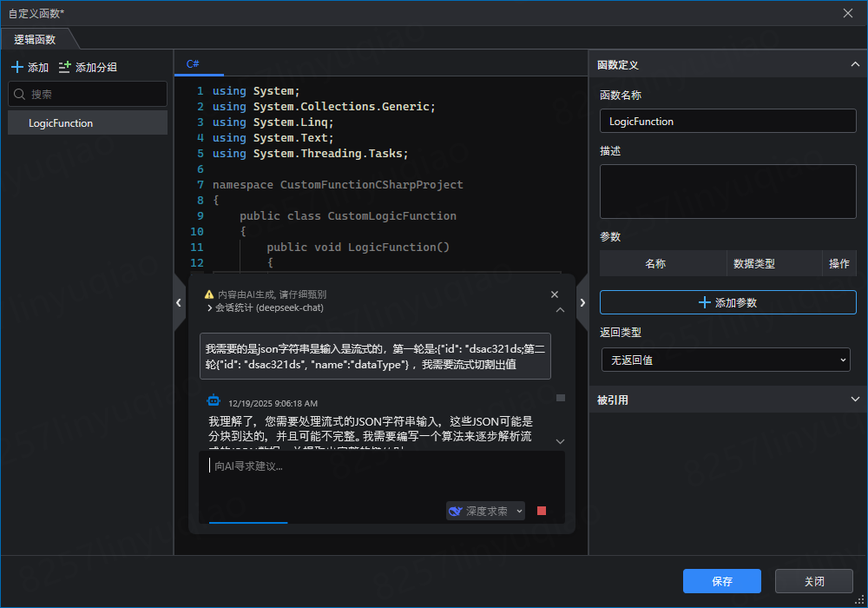Image resolution: width=868 pixels, height=608 pixels.
Task: Select the C# code tab
Action: coord(193,64)
